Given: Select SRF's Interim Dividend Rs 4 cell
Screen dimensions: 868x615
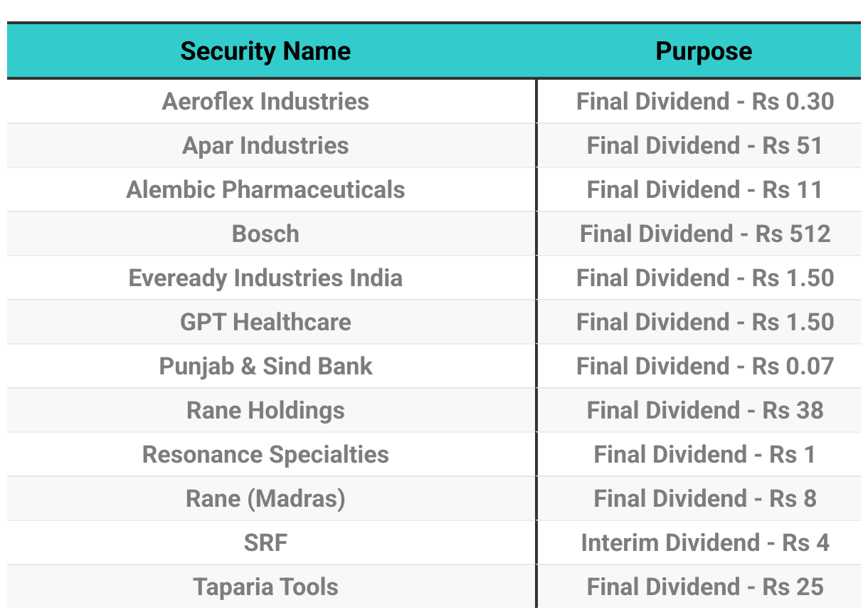Looking at the screenshot, I should click(x=705, y=542).
